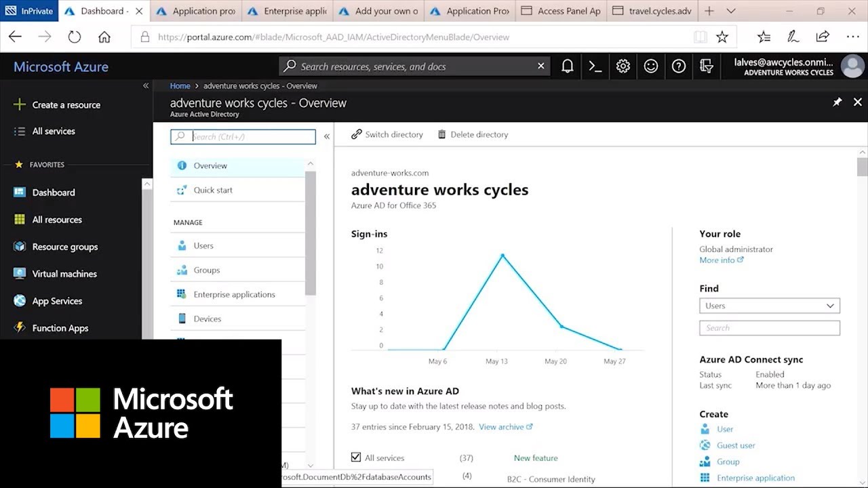Open the directory and subscription filter icon

pos(707,66)
